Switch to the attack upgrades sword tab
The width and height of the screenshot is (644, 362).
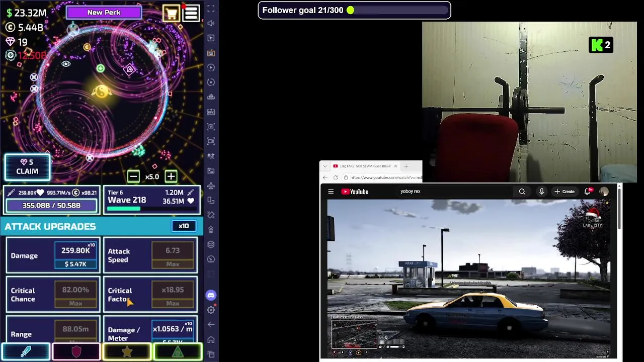pos(26,352)
